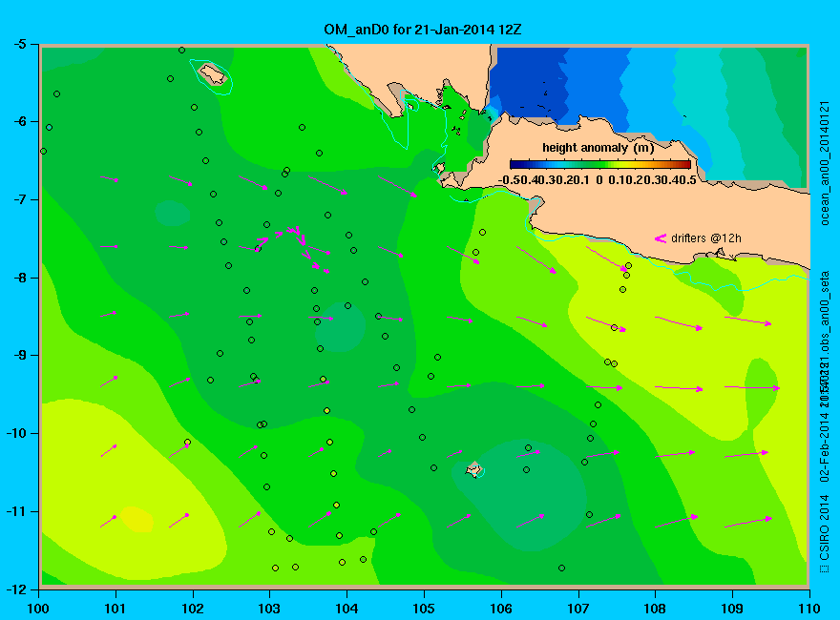The width and height of the screenshot is (840, 620).
Task: Click the y-axis tick label "-10"
Action: [16, 433]
